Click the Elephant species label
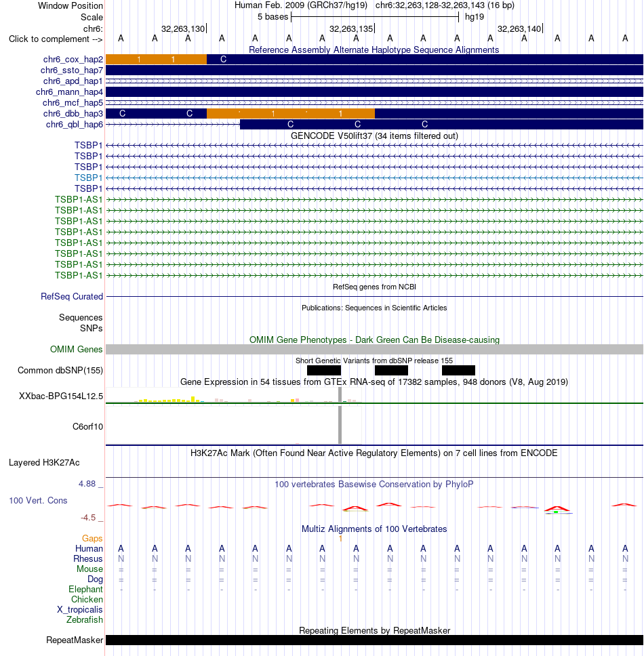644x656 pixels. click(85, 590)
